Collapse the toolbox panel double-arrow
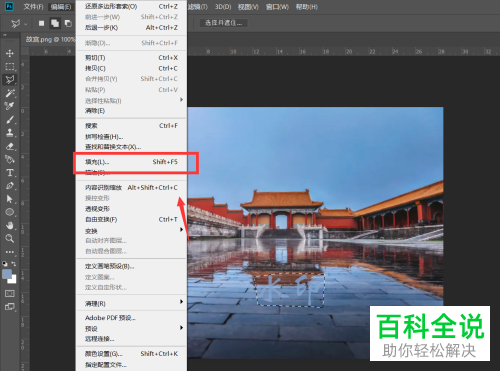The height and width of the screenshot is (371, 500). 5,35
